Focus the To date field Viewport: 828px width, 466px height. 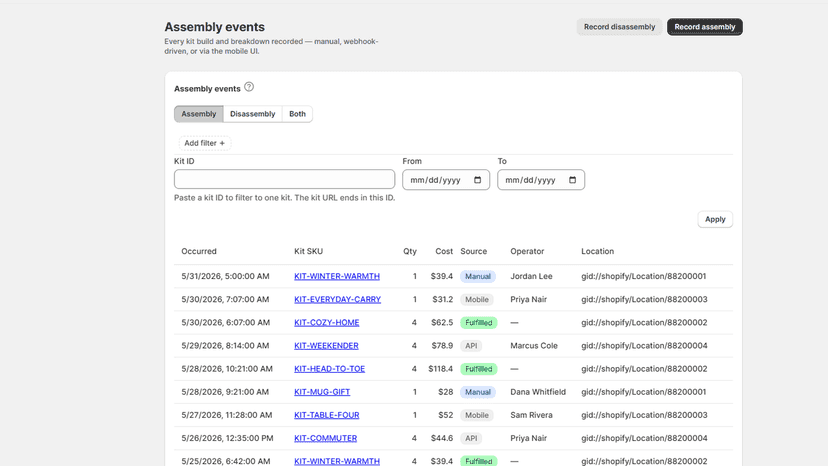coord(541,180)
